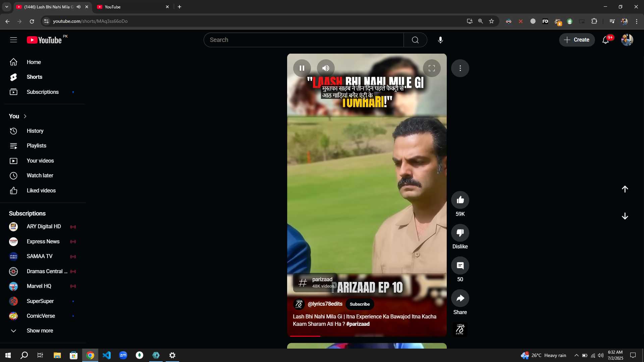This screenshot has height=362, width=644.
Task: View site information icon
Action: click(x=46, y=21)
